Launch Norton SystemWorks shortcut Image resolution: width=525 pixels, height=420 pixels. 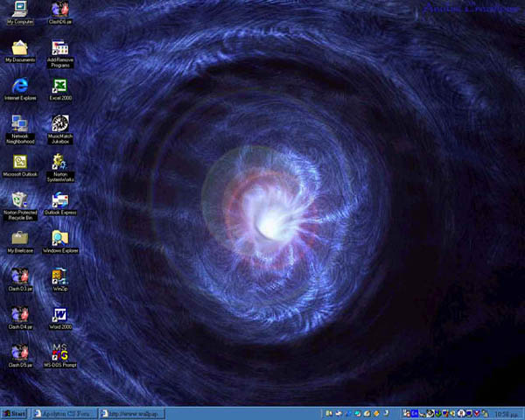coord(60,162)
